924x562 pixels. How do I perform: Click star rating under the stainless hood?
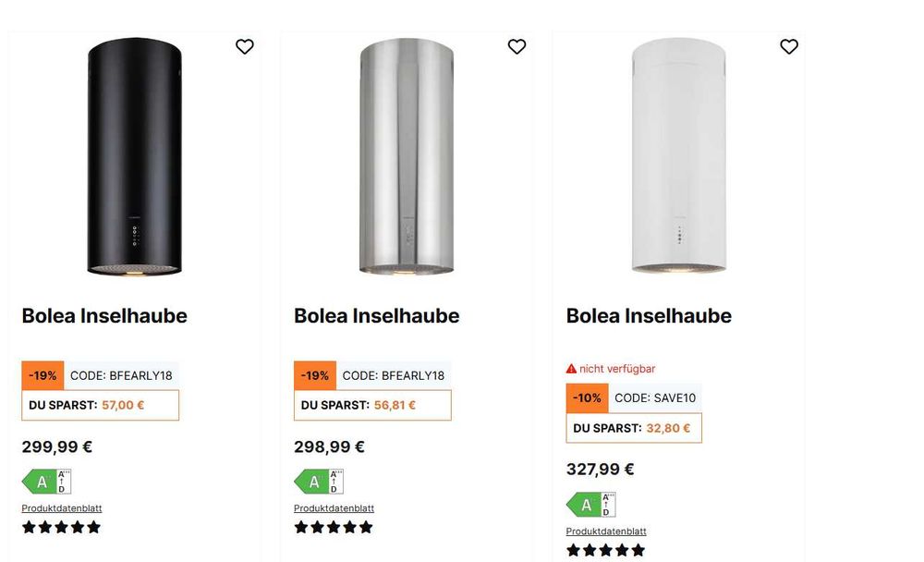click(334, 528)
